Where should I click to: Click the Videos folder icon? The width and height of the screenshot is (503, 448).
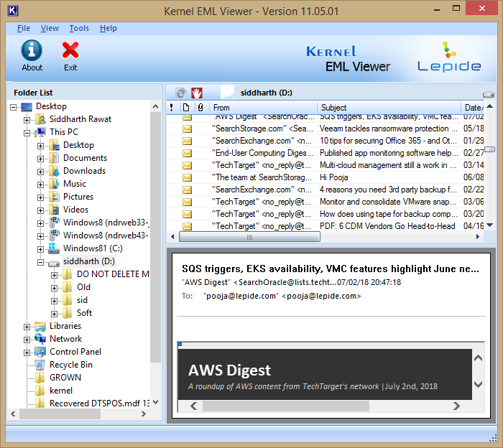(54, 210)
